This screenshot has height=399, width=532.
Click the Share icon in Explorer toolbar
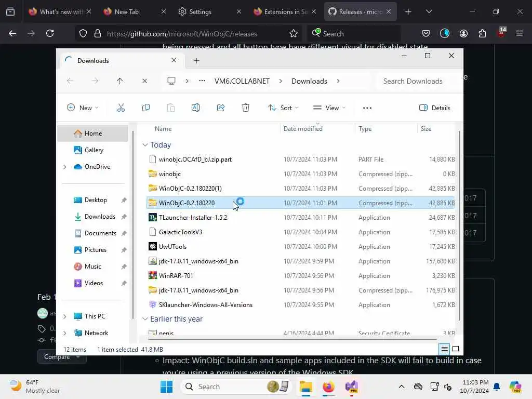(x=220, y=108)
